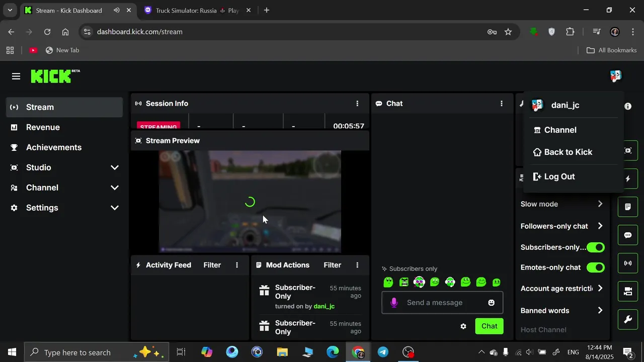Click the stream preview widget icon in right rail
Image resolution: width=644 pixels, height=362 pixels.
[x=628, y=151]
